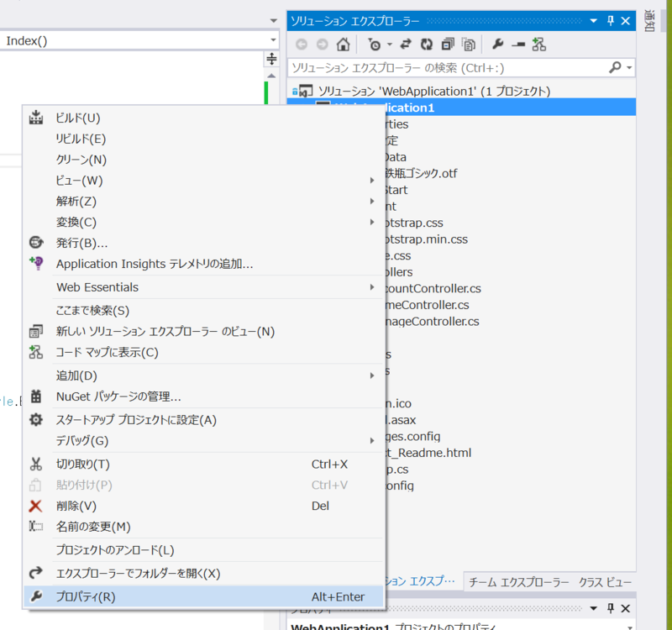Close the Solution Explorer panel
Screen dimensions: 672x630
626,20
